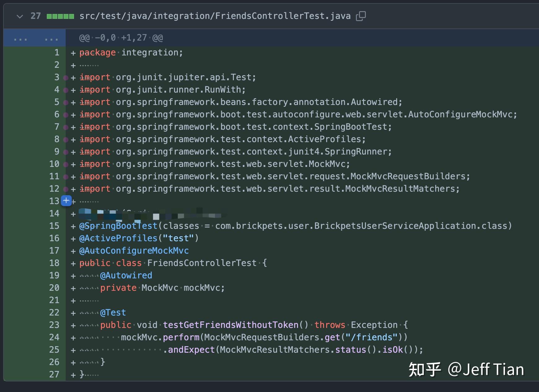This screenshot has width=539, height=392.
Task: Click the public class FriendsControllerTest line
Action: tap(173, 263)
